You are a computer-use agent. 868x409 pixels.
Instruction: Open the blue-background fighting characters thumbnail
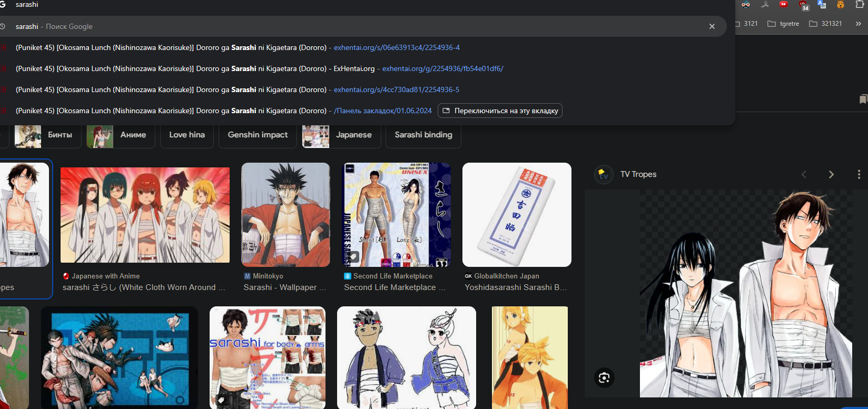pos(120,358)
